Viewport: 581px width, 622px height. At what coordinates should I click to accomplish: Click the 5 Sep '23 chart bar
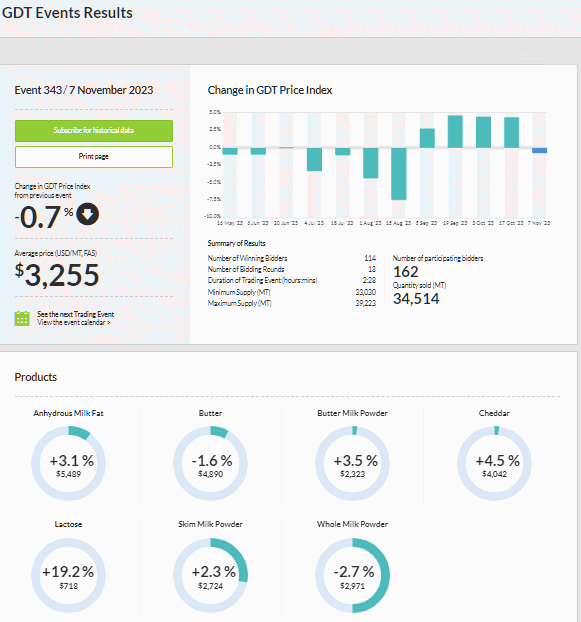pos(427,138)
